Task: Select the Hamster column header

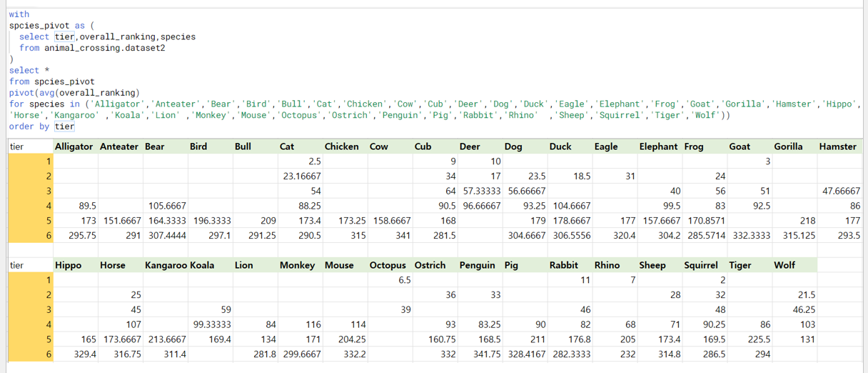Action: (837, 146)
